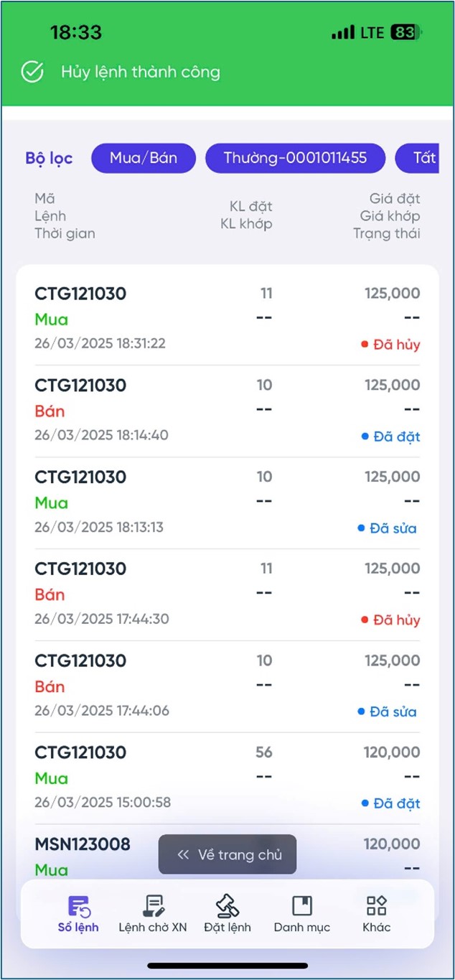
Task: Tap the double-chevron on Về trang chủ
Action: pyautogui.click(x=183, y=854)
